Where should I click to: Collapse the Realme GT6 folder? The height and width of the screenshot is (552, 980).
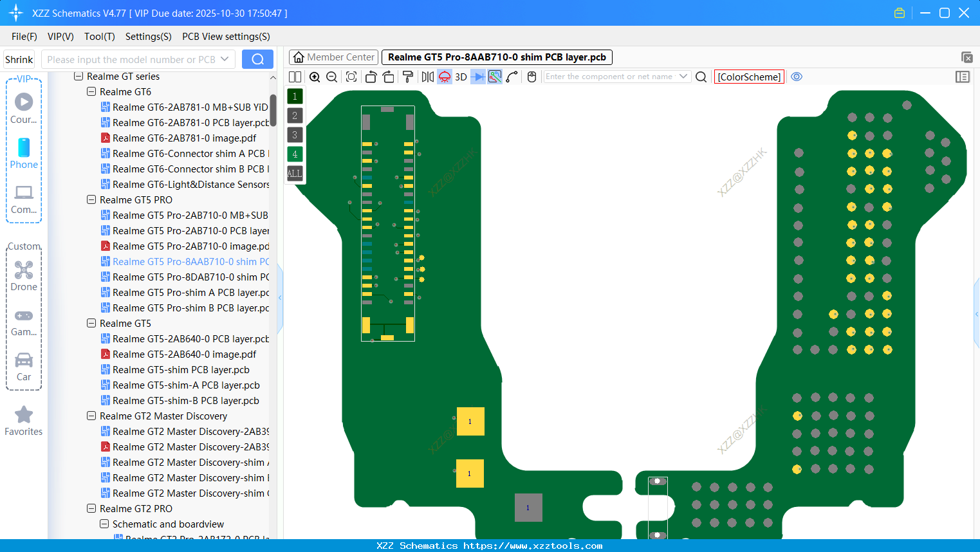pyautogui.click(x=91, y=91)
